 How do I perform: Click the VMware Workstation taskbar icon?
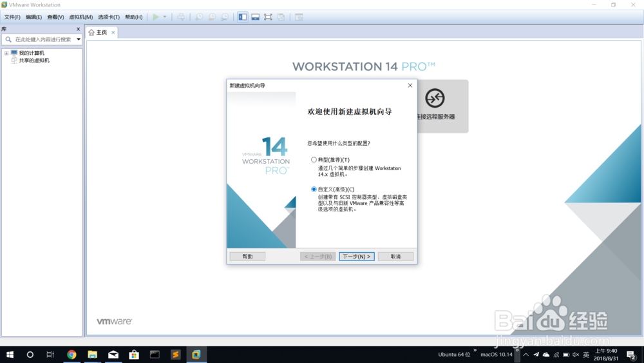click(x=196, y=355)
